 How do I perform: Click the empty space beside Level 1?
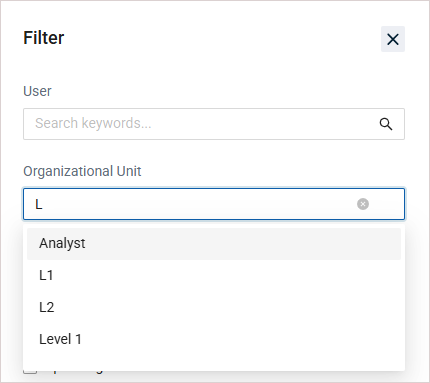240,340
